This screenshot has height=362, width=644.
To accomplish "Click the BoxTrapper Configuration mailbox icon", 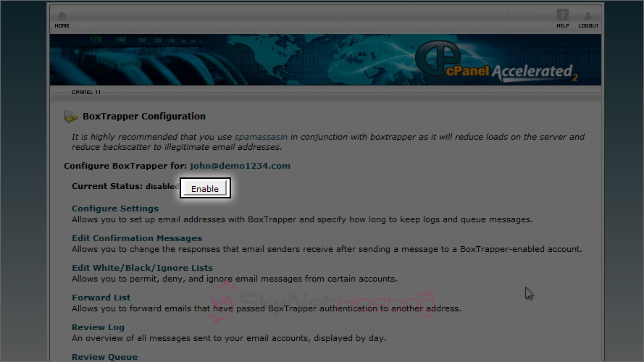I will pyautogui.click(x=71, y=117).
